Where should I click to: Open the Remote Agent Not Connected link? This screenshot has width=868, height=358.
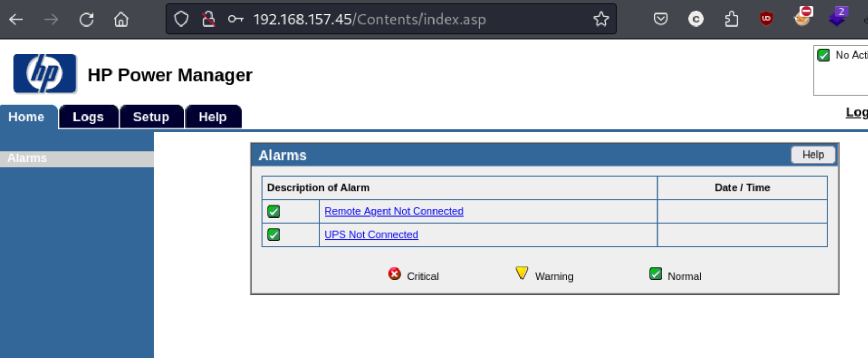pyautogui.click(x=394, y=211)
